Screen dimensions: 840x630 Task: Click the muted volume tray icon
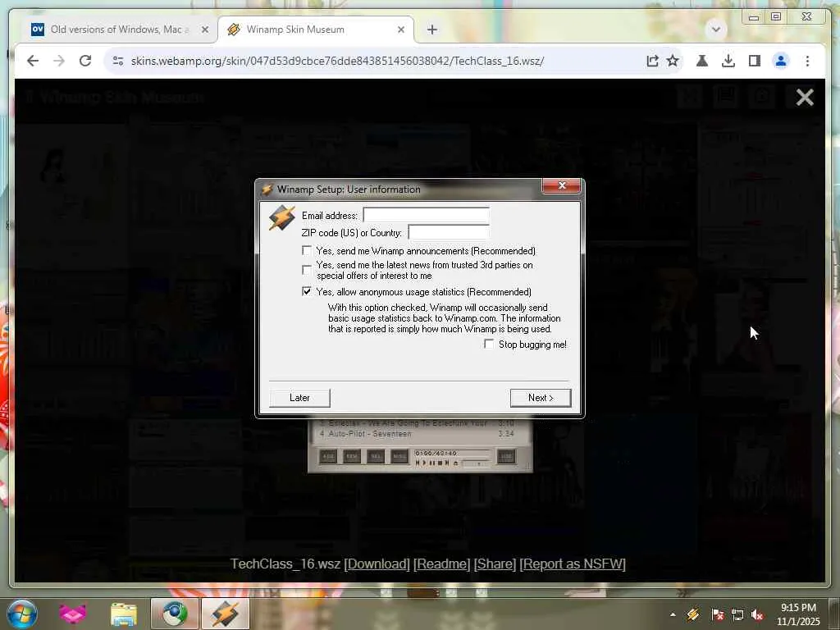pyautogui.click(x=757, y=614)
